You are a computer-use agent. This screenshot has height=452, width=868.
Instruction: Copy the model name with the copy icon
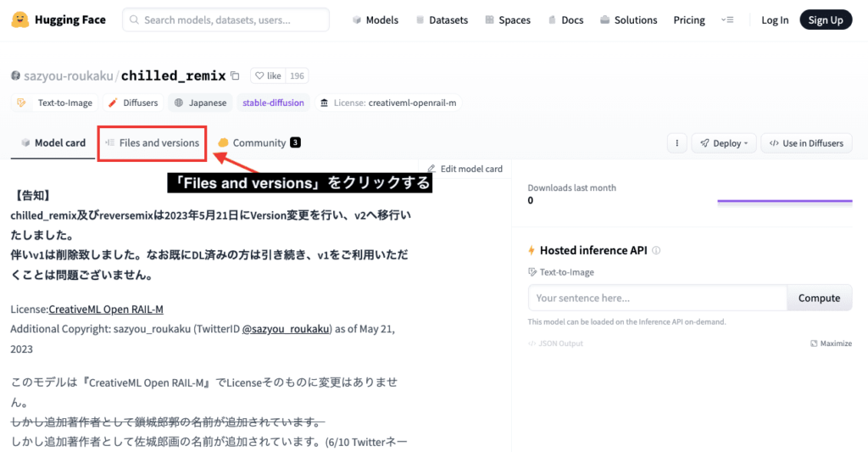(x=236, y=75)
